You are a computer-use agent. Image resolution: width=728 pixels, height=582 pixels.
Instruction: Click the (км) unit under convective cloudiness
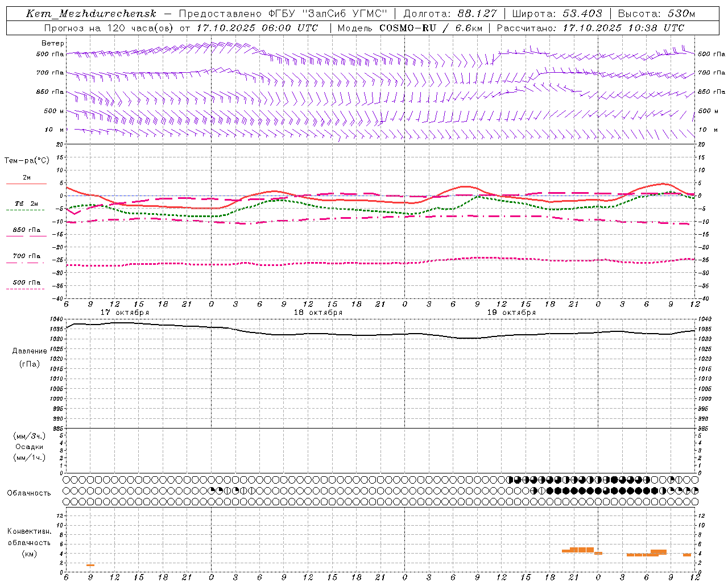point(30,554)
